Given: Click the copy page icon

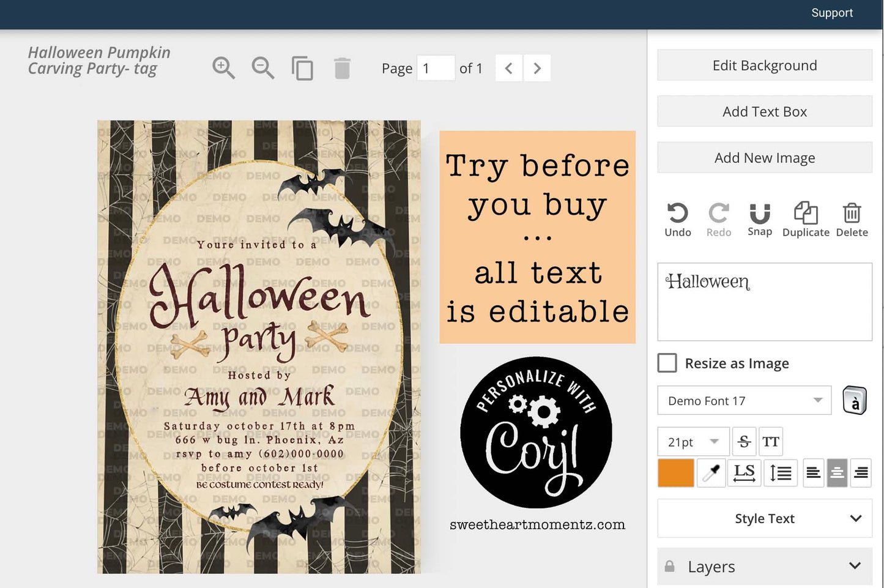Looking at the screenshot, I should [302, 68].
